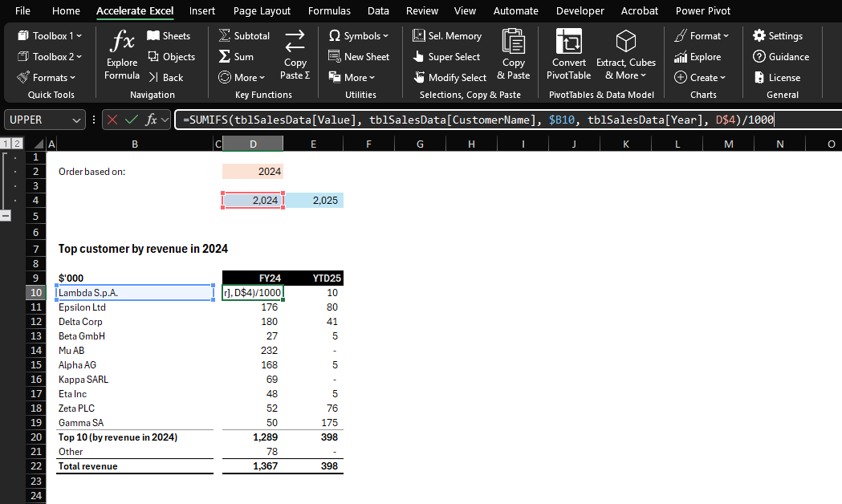Viewport: 842px width, 504px height.
Task: Click the Insert Function fx button
Action: pos(151,119)
